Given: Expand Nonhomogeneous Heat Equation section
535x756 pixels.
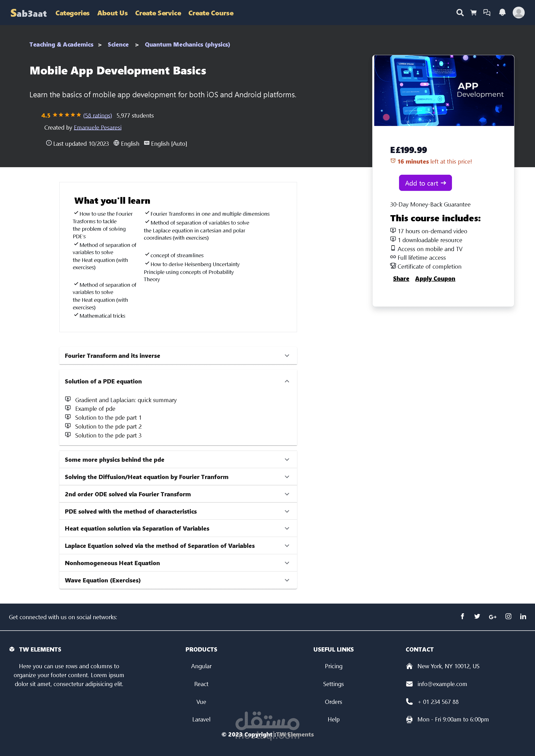Looking at the screenshot, I should tap(178, 563).
